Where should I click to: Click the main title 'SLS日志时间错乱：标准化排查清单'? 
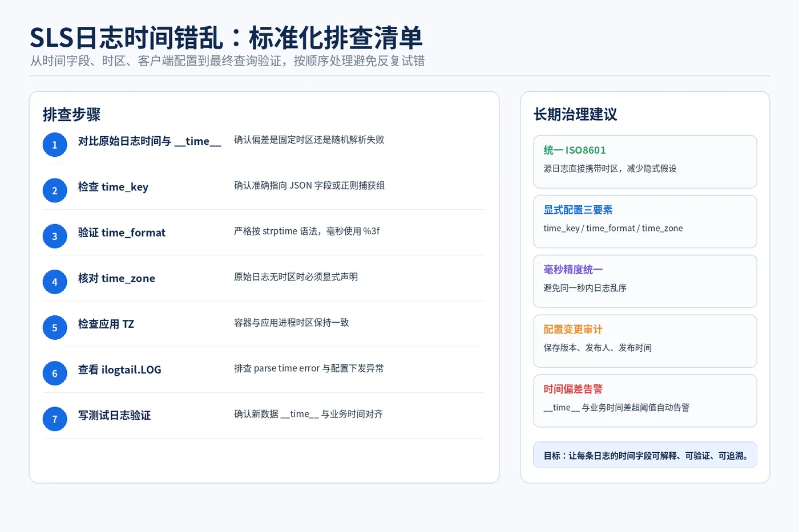pos(226,38)
